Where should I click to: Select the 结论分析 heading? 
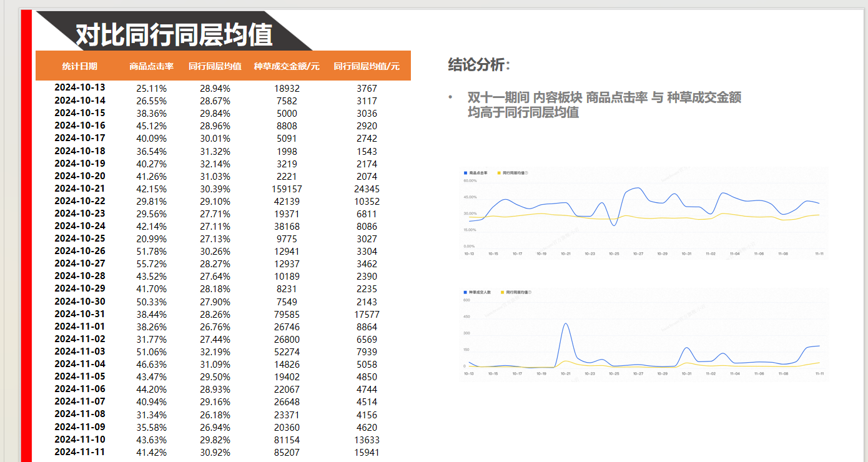tap(479, 64)
